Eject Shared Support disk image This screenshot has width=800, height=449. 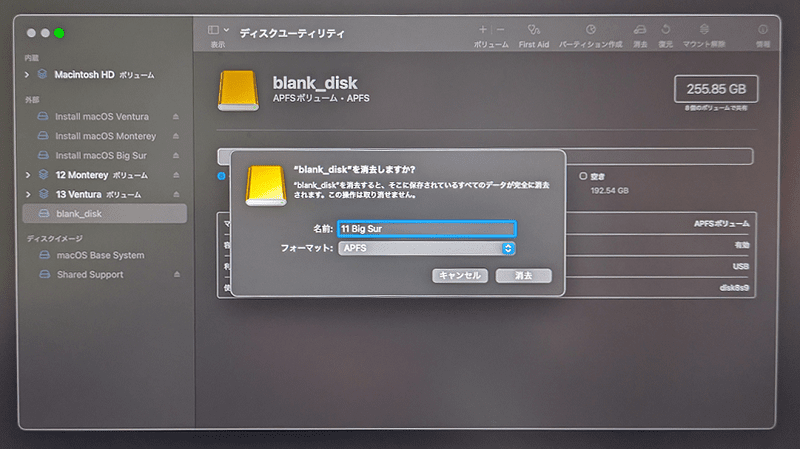[x=177, y=275]
